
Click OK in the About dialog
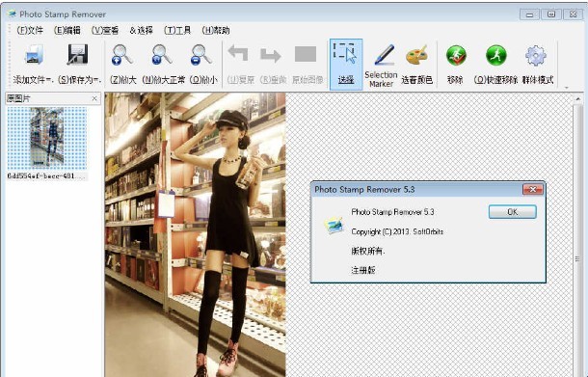512,212
